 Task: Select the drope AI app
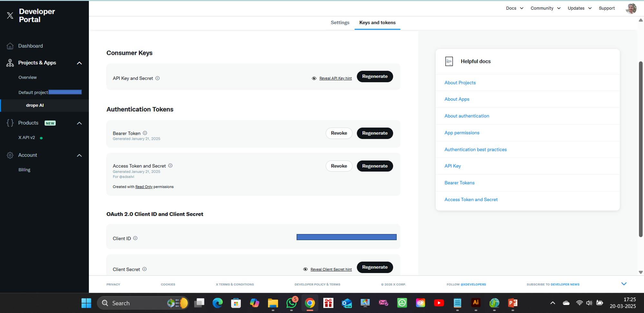click(35, 105)
